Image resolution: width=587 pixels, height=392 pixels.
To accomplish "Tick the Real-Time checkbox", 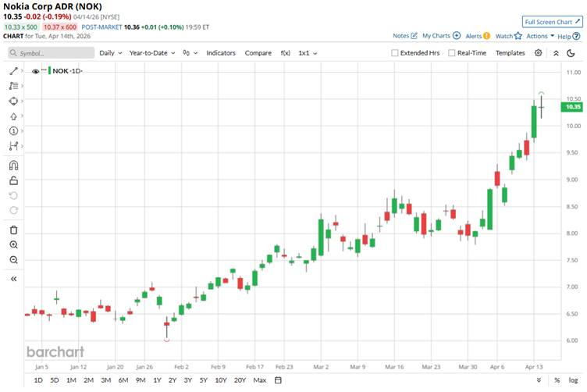I will pos(452,53).
